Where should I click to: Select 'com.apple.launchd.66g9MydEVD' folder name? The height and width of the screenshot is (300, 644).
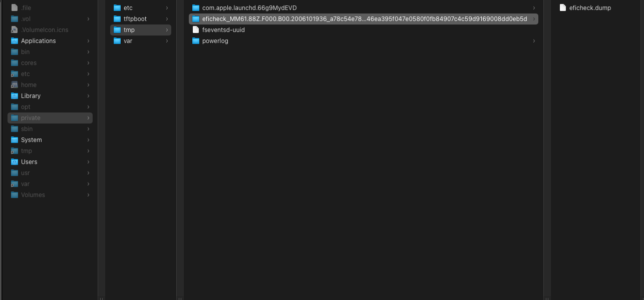[x=249, y=8]
